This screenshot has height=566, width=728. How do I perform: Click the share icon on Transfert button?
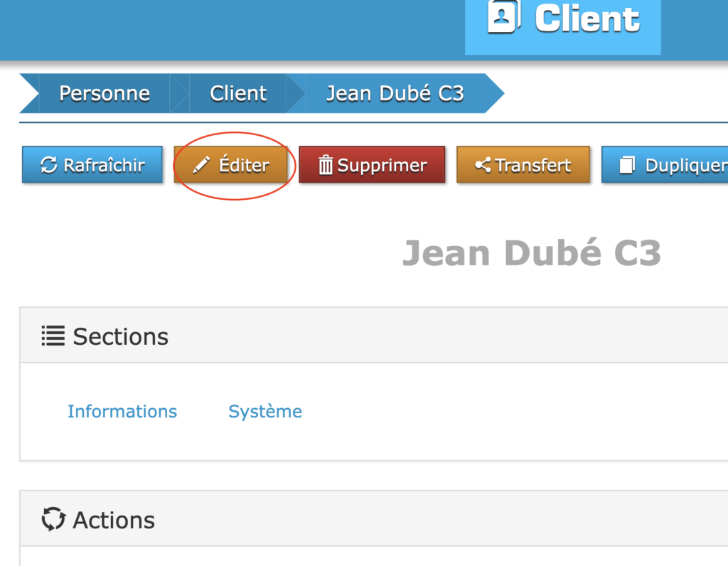point(483,166)
